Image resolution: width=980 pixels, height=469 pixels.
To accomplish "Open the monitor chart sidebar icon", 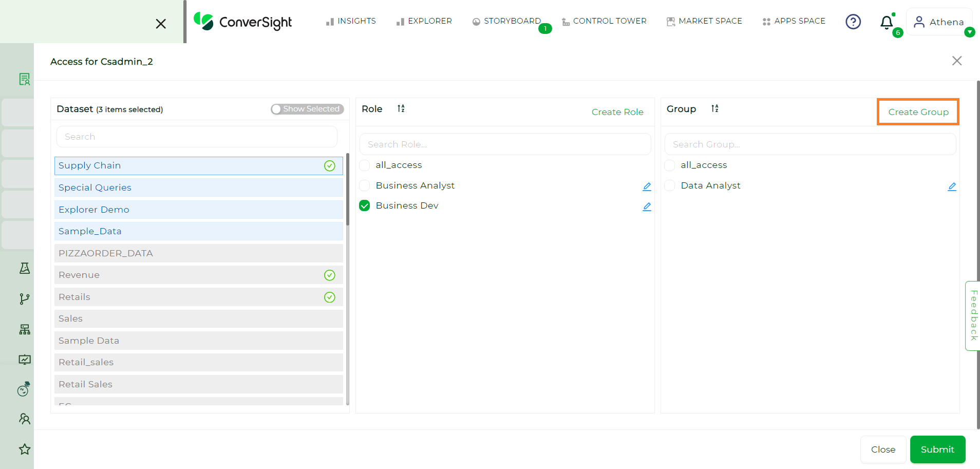I will (x=24, y=360).
